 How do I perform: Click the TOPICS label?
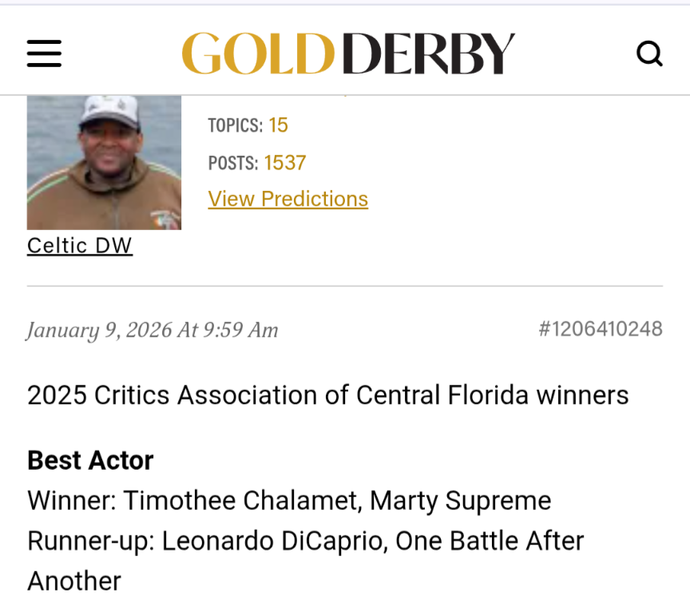click(235, 125)
